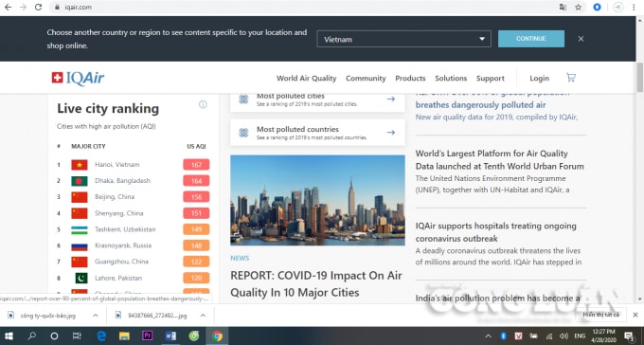Image resolution: width=644 pixels, height=345 pixels.
Task: Click arrow on Most polluted cities
Action: tap(390, 100)
